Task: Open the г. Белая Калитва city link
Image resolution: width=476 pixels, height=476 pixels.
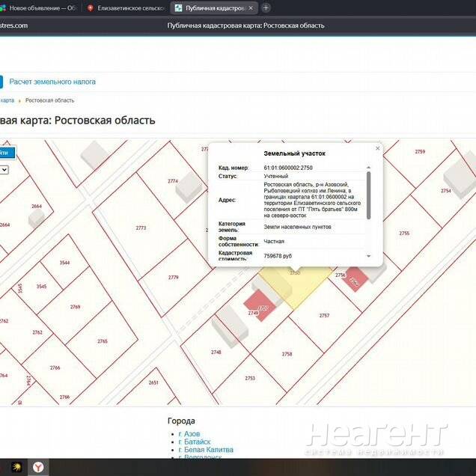Action: [206, 451]
